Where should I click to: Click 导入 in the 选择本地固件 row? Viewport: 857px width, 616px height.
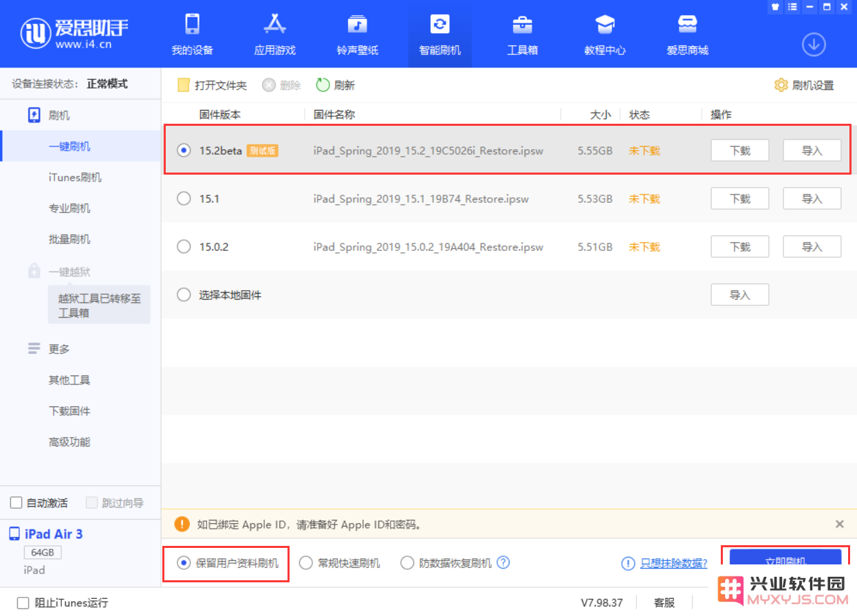click(x=739, y=295)
